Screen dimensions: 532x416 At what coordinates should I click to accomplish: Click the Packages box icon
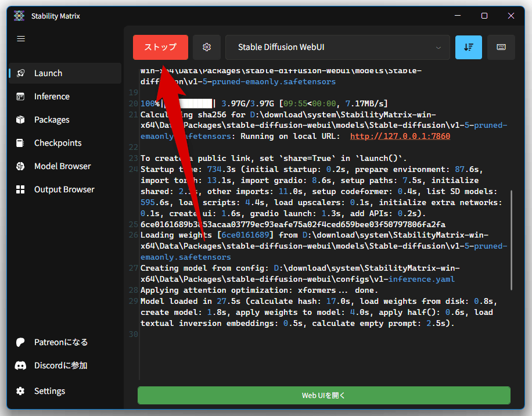click(20, 120)
